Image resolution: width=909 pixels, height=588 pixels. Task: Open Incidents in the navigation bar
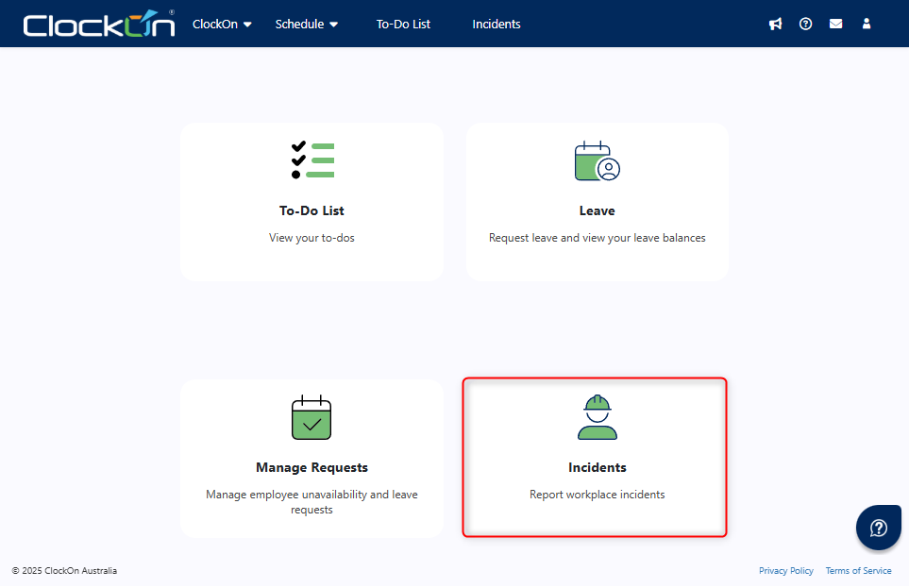click(497, 25)
